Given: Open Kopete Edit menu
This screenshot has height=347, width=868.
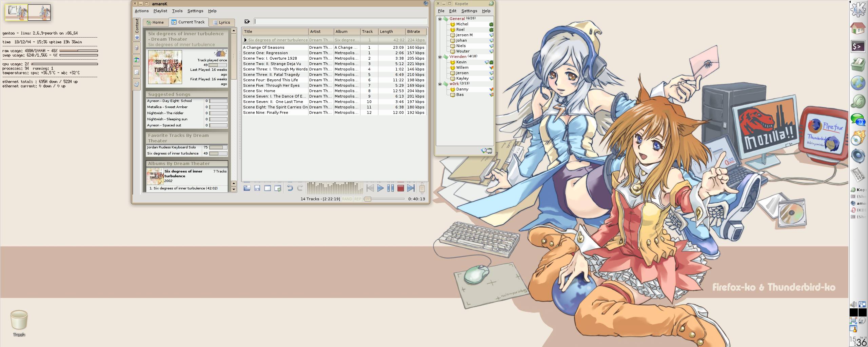Looking at the screenshot, I should 453,11.
